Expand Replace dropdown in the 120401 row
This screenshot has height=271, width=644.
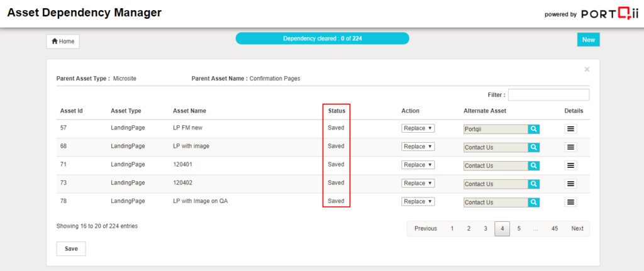tap(418, 165)
